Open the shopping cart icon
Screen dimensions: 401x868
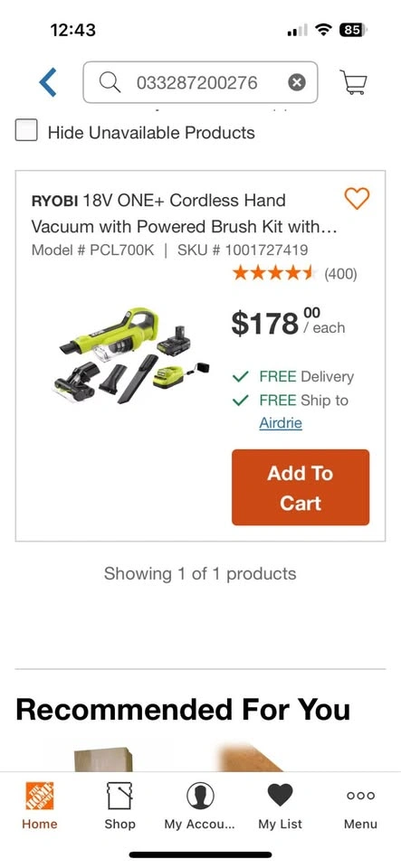click(353, 82)
